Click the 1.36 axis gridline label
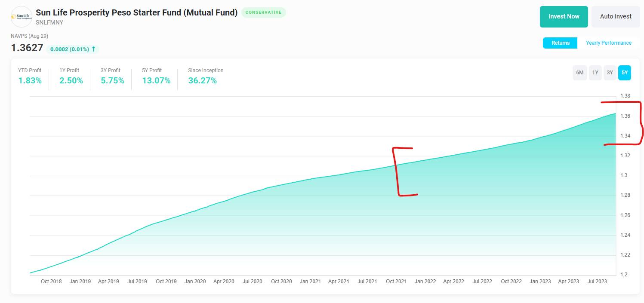This screenshot has height=303, width=644. [625, 116]
